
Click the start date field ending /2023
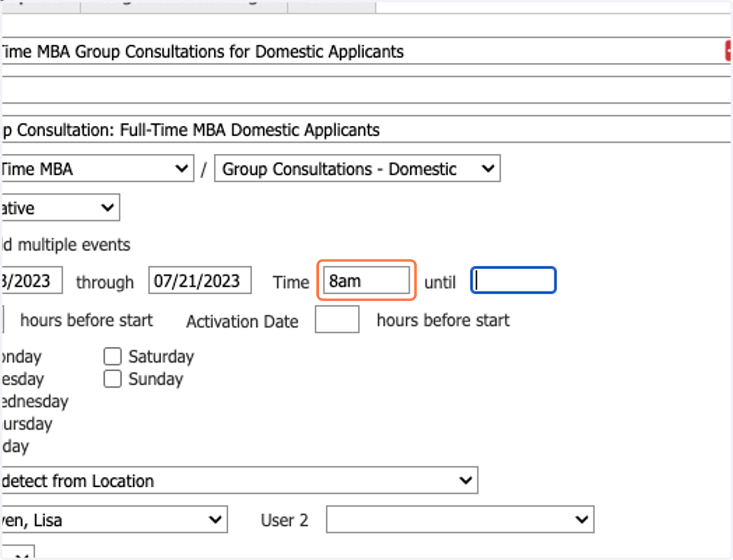click(x=31, y=281)
